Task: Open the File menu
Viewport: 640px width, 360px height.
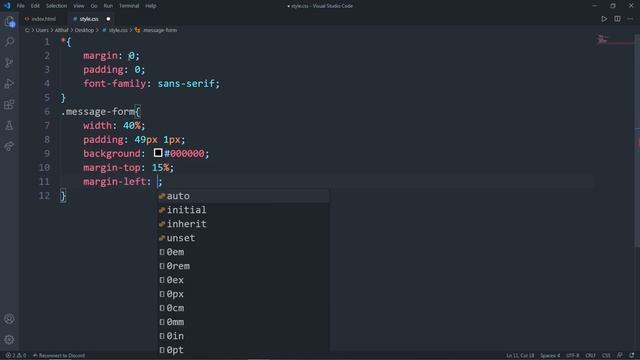Action: coord(20,6)
